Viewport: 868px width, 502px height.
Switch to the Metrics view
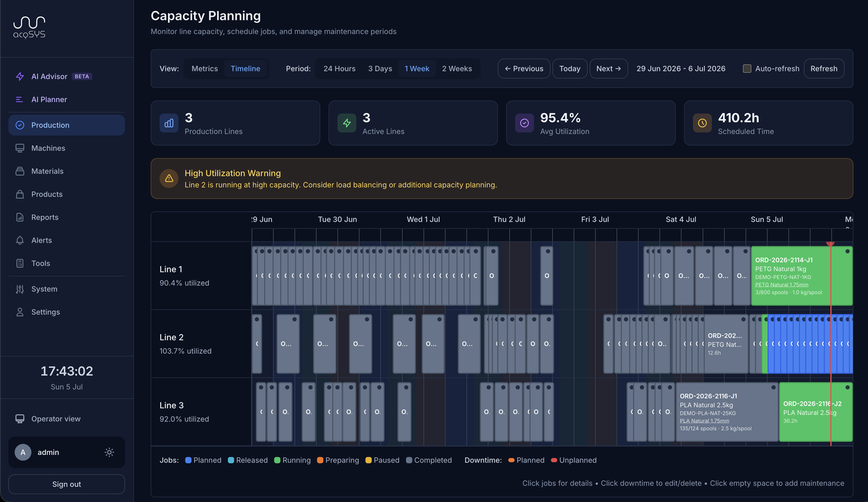click(x=205, y=69)
